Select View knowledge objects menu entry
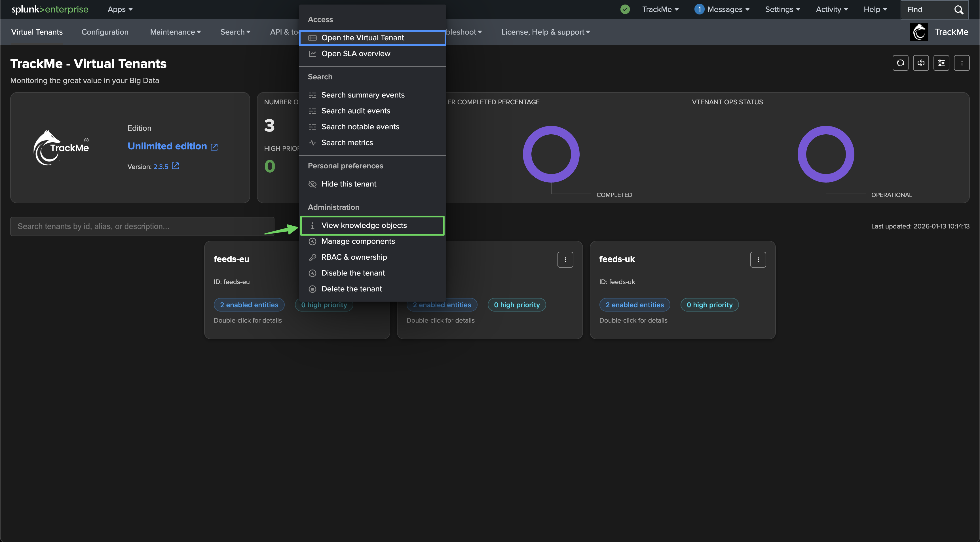The height and width of the screenshot is (542, 980). [x=364, y=226]
